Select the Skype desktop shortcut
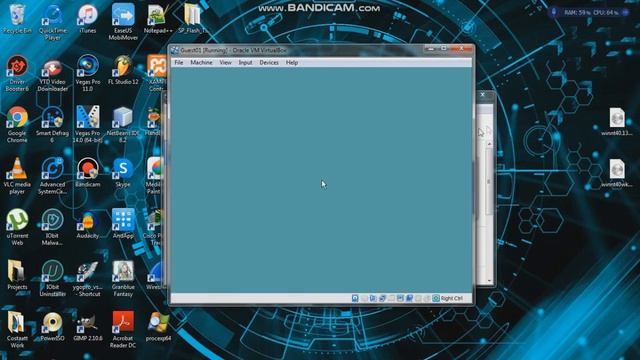This screenshot has height=360, width=640. (x=123, y=173)
